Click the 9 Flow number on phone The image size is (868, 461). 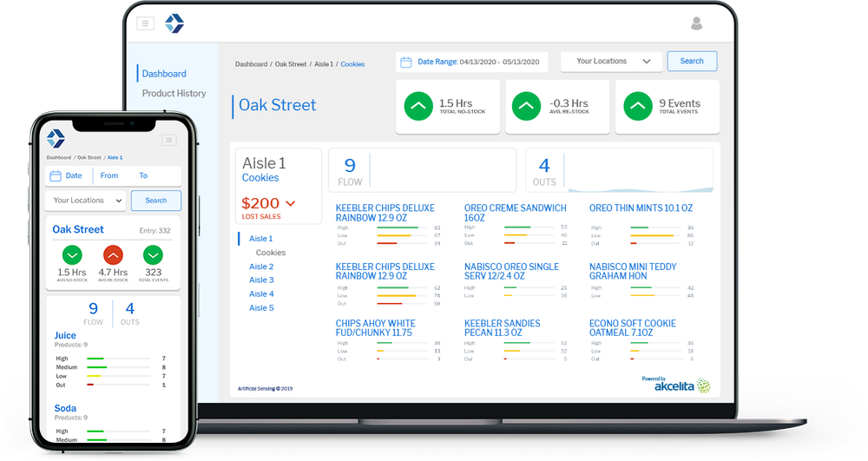tap(93, 308)
